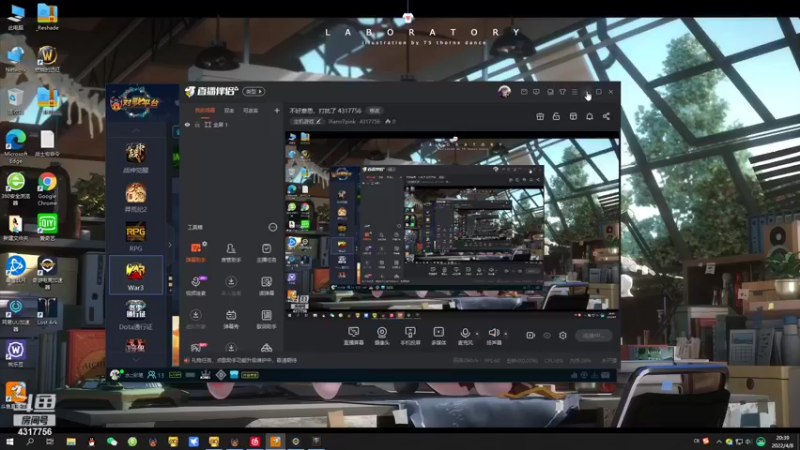Open the iQIYI green desktop icon

click(47, 227)
